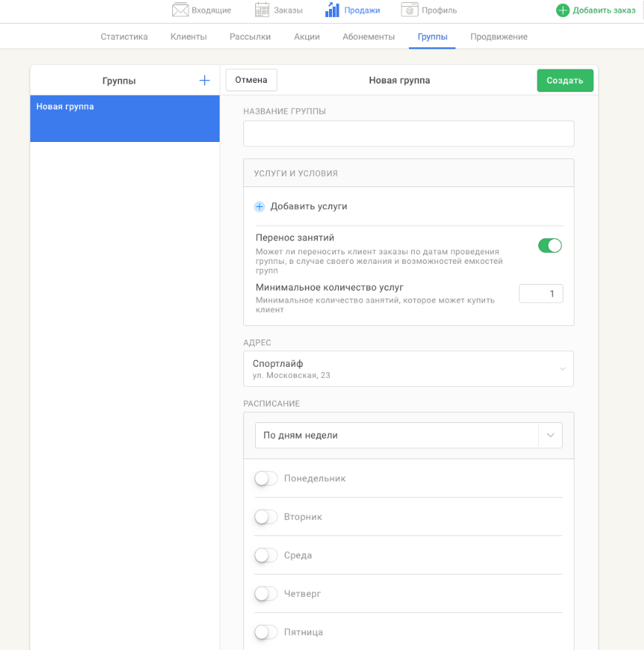Click the Добавить услуги link

click(x=309, y=206)
